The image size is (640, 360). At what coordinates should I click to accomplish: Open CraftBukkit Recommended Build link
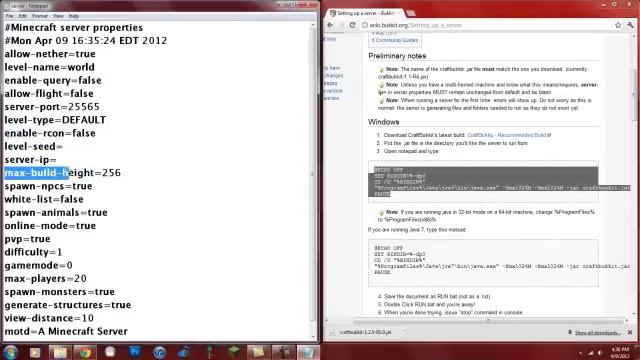(509, 135)
